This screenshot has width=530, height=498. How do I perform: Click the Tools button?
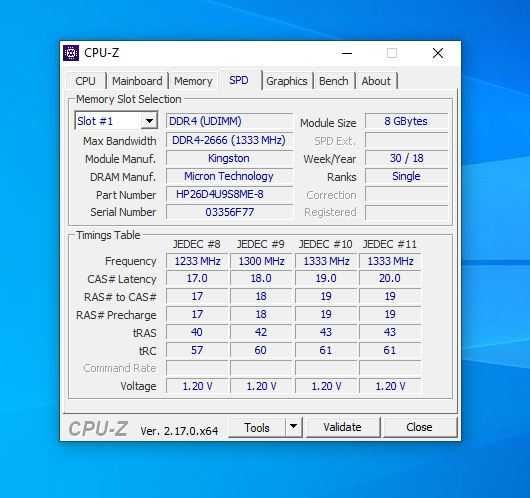click(x=257, y=427)
